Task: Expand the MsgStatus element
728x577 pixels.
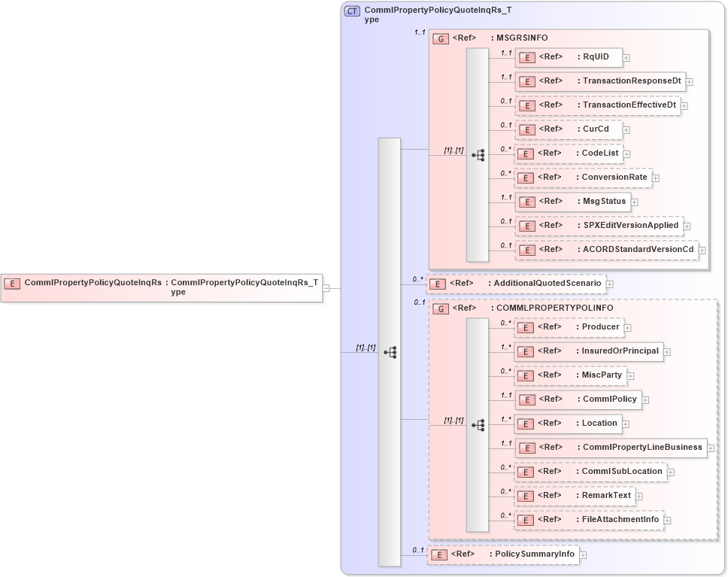Action: (634, 202)
